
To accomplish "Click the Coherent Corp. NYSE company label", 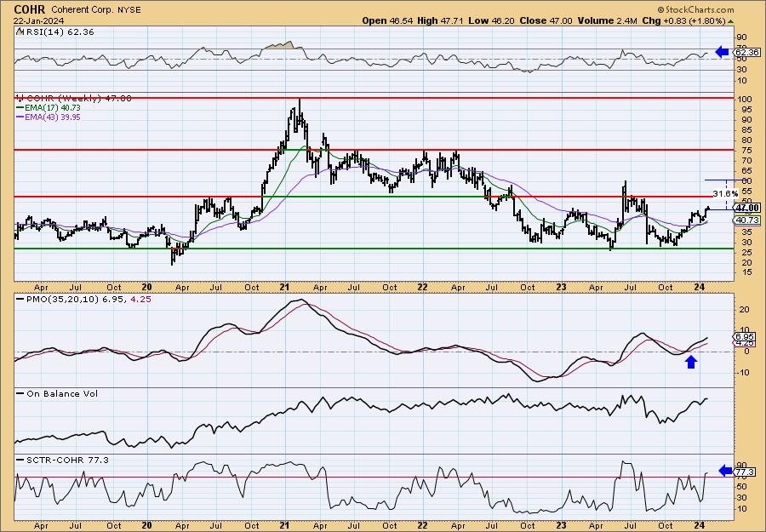I will 96,9.
